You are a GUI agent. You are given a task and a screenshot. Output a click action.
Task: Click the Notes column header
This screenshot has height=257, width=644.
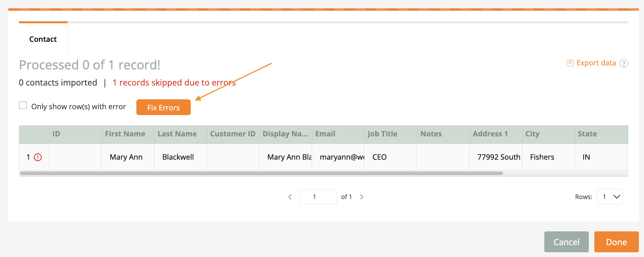point(443,134)
